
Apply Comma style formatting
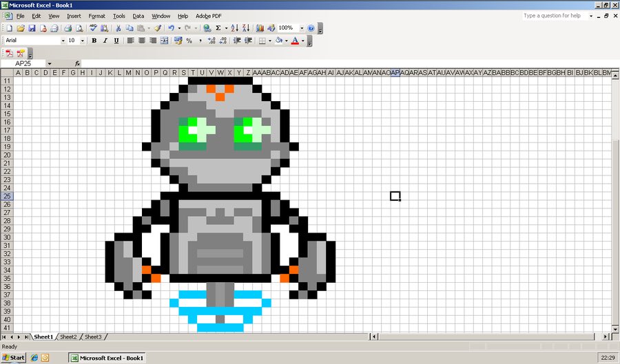pos(200,41)
